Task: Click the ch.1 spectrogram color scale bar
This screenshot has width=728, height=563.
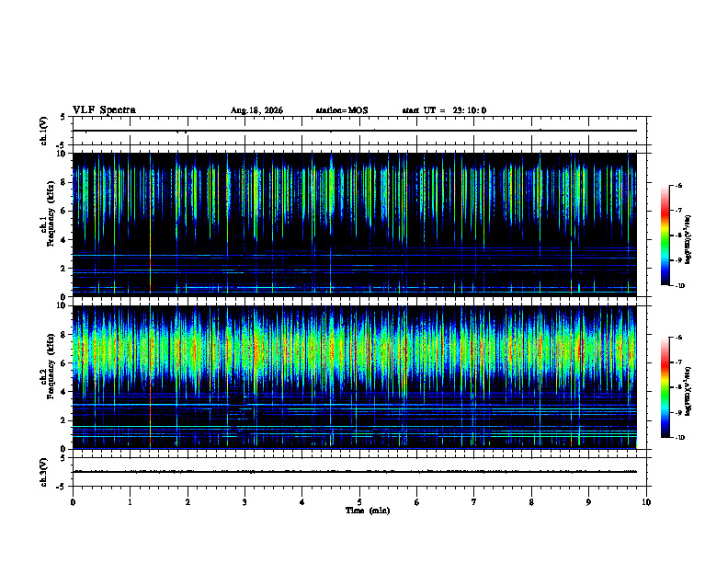Action: tap(665, 236)
